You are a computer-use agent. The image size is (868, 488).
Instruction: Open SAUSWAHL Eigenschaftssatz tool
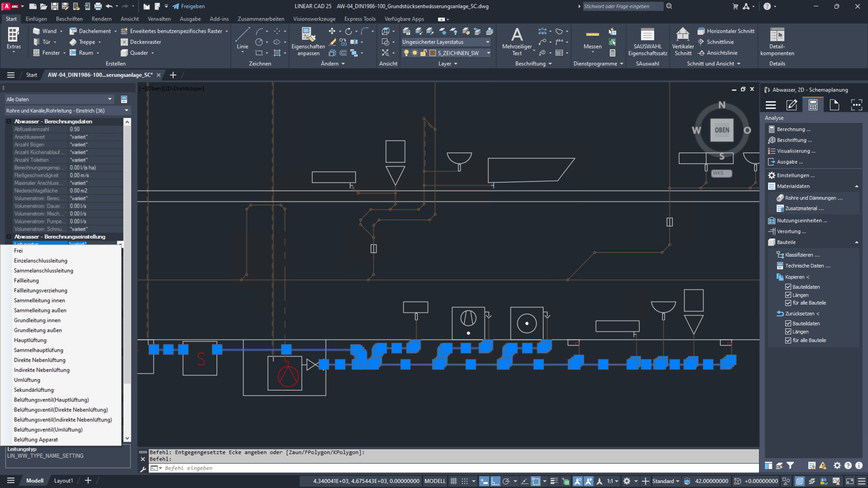pos(647,41)
